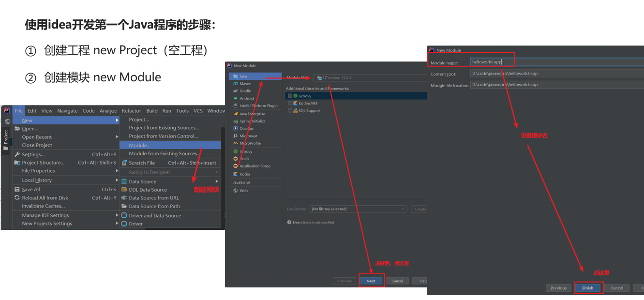This screenshot has width=644, height=300.
Task: Click the Module file location field
Action: [557, 85]
